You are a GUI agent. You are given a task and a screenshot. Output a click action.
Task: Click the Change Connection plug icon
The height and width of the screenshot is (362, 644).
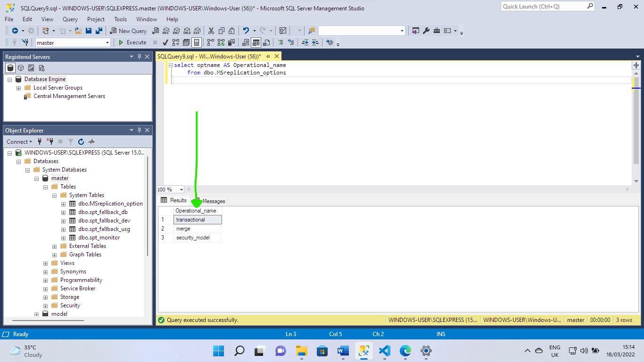pyautogui.click(x=25, y=42)
